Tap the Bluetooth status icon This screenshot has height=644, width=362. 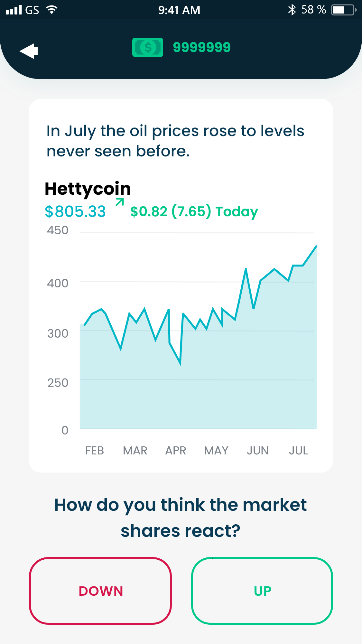click(292, 10)
